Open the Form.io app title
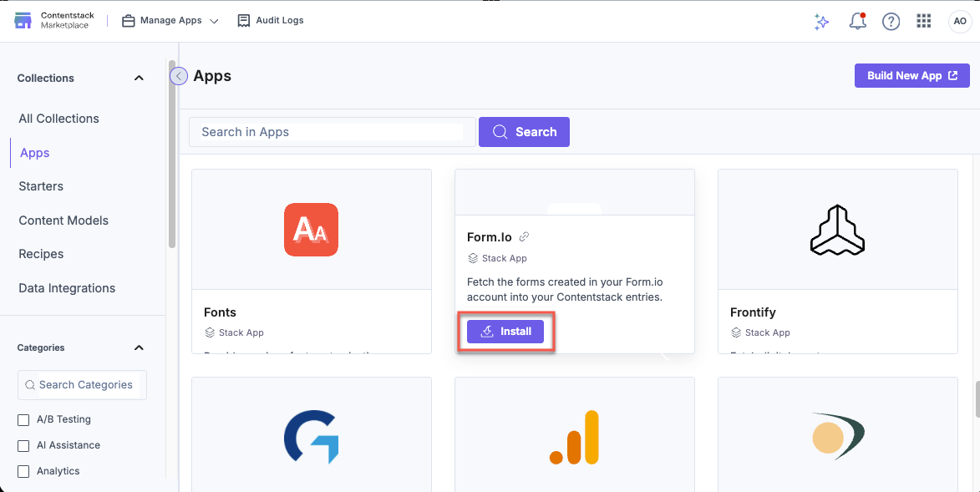Image resolution: width=980 pixels, height=492 pixels. pyautogui.click(x=490, y=237)
